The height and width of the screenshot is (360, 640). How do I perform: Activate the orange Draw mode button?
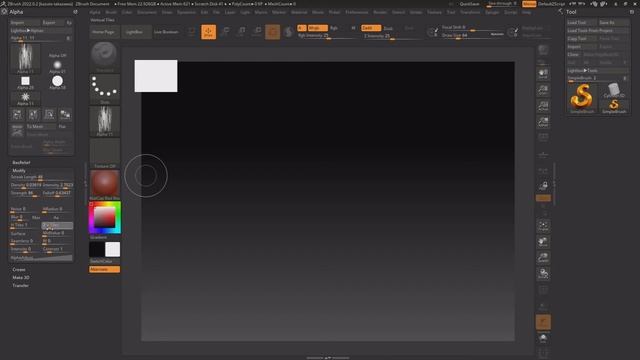click(x=208, y=32)
